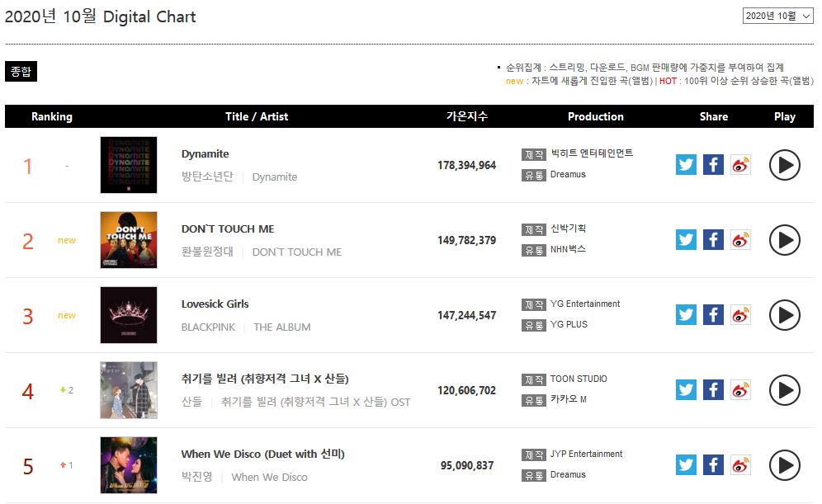The height and width of the screenshot is (504, 822).
Task: Play the 취기를 빌려 track
Action: (x=784, y=390)
